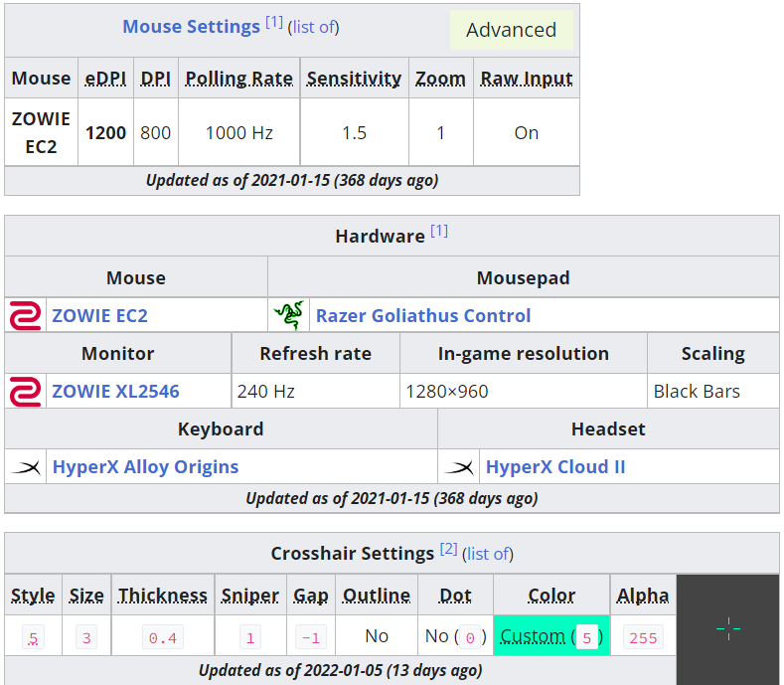Follow reference [1] in Mouse Settings header
The height and width of the screenshot is (685, 784).
click(274, 22)
